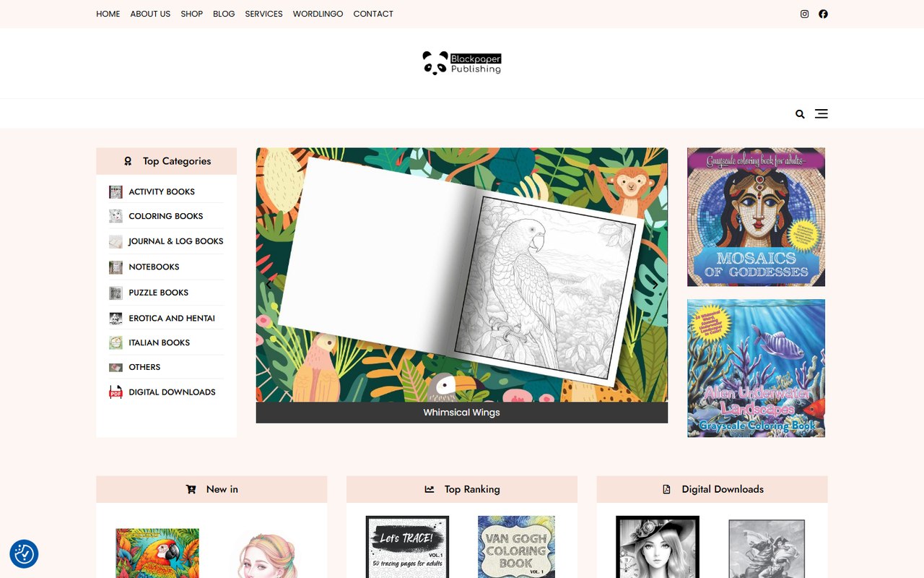Click the Others category icon
The image size is (924, 578).
point(115,367)
